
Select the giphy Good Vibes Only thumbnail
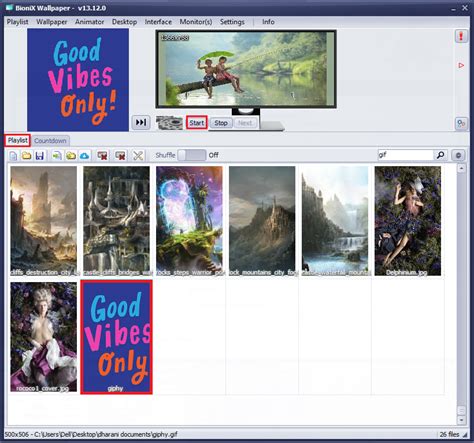(116, 337)
